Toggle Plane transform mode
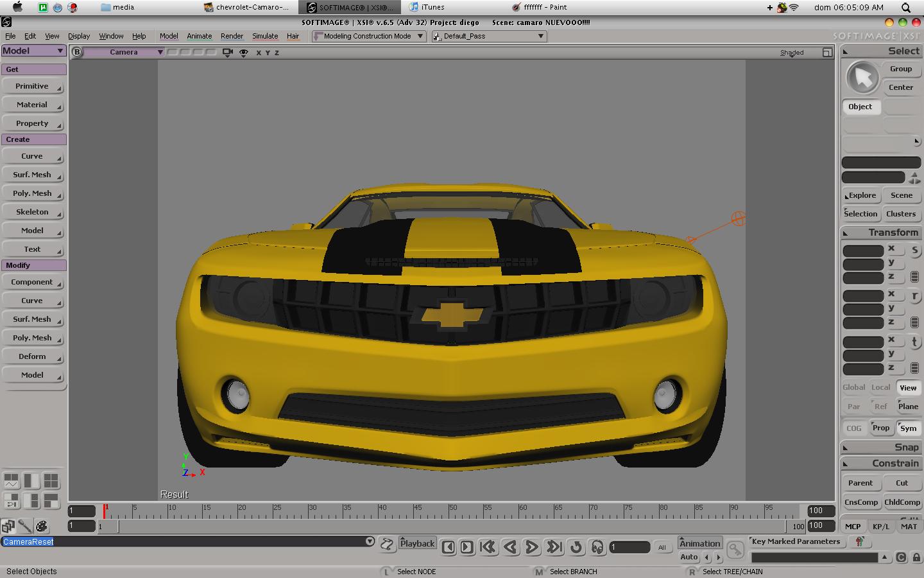The width and height of the screenshot is (924, 578). pyautogui.click(x=908, y=407)
